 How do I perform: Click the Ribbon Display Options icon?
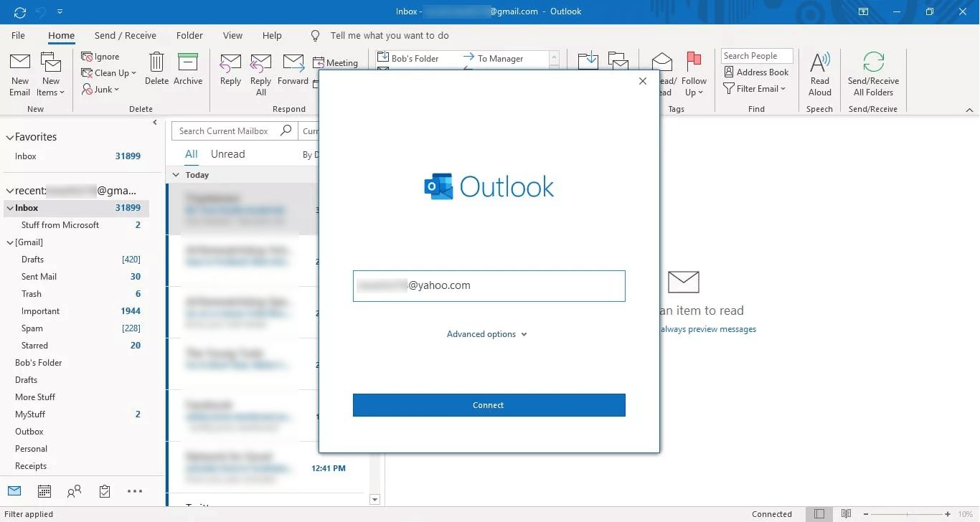pos(863,11)
